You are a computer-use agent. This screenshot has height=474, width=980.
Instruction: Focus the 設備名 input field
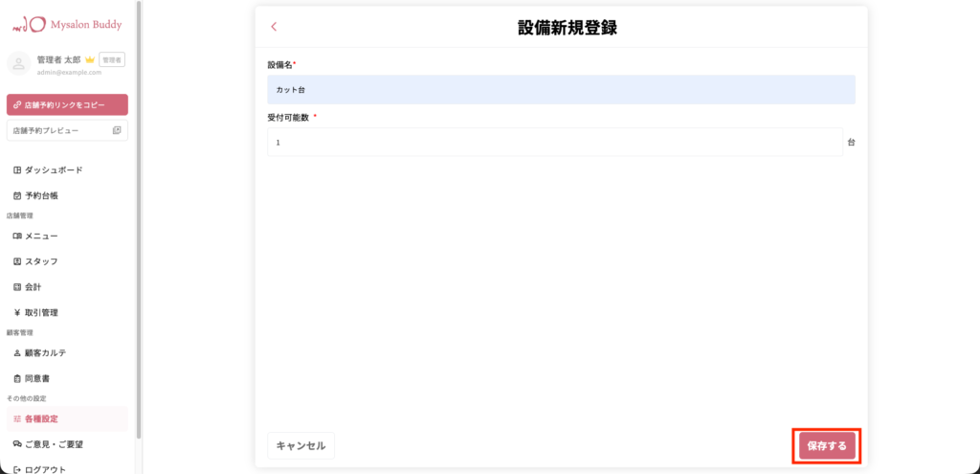560,90
